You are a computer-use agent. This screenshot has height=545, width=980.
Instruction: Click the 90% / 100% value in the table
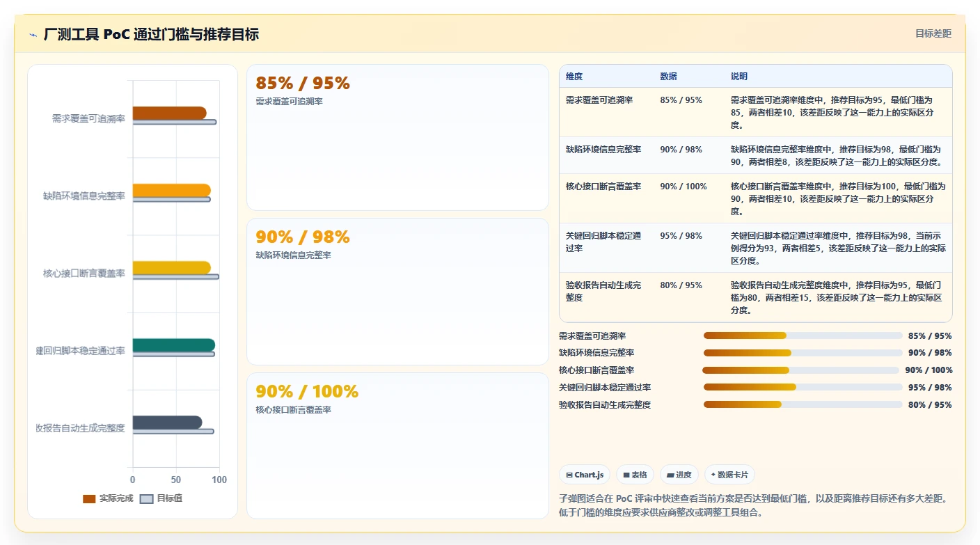click(683, 187)
